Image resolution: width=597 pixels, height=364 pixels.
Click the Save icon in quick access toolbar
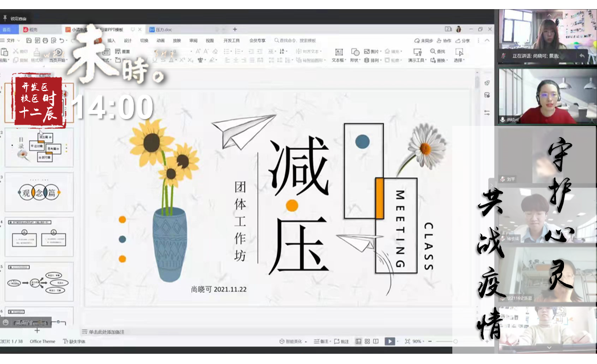(28, 40)
